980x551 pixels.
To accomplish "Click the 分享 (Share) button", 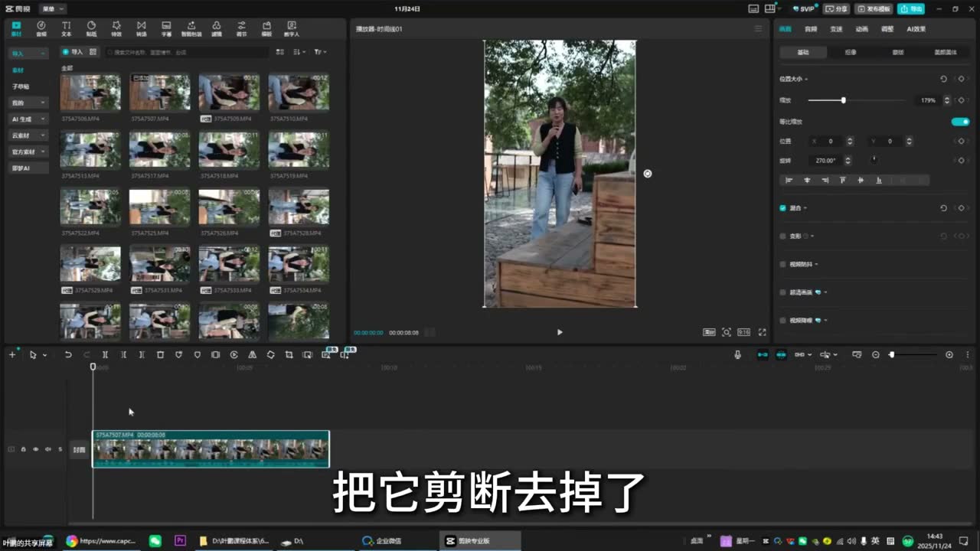I will click(835, 8).
